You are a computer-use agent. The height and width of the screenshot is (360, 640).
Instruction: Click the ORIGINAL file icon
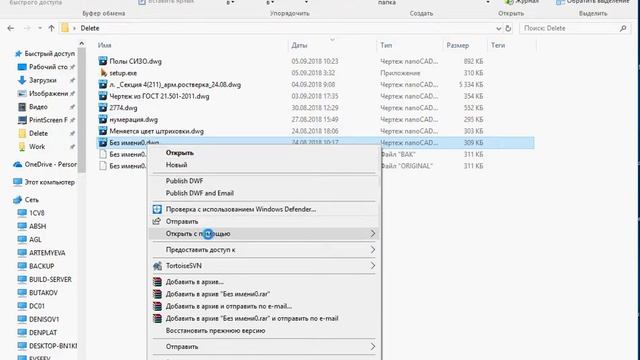[103, 166]
